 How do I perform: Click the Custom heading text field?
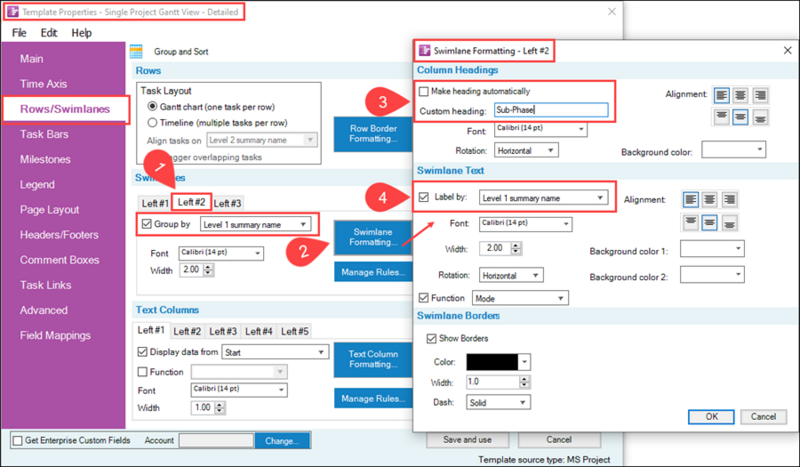(551, 110)
